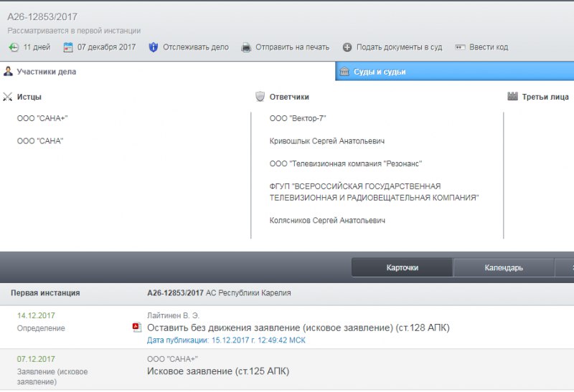Open the Оставить без движения заявление document
The width and height of the screenshot is (574, 392).
(298, 328)
